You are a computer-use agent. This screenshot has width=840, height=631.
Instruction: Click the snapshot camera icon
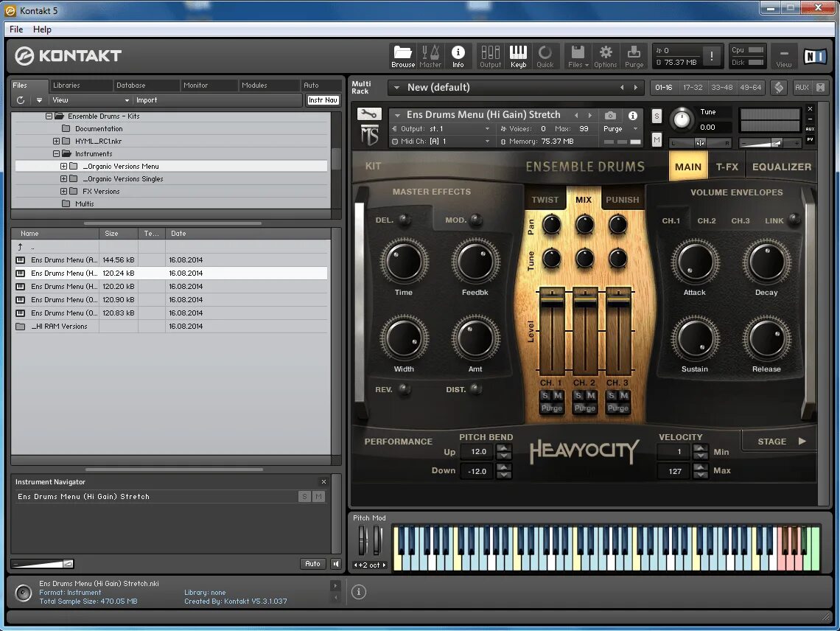(609, 115)
